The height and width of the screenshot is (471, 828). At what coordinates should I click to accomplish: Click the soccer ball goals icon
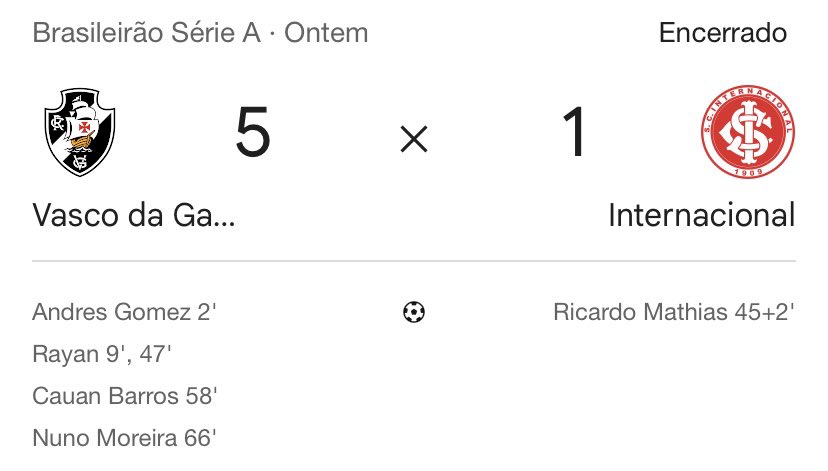pos(413,313)
